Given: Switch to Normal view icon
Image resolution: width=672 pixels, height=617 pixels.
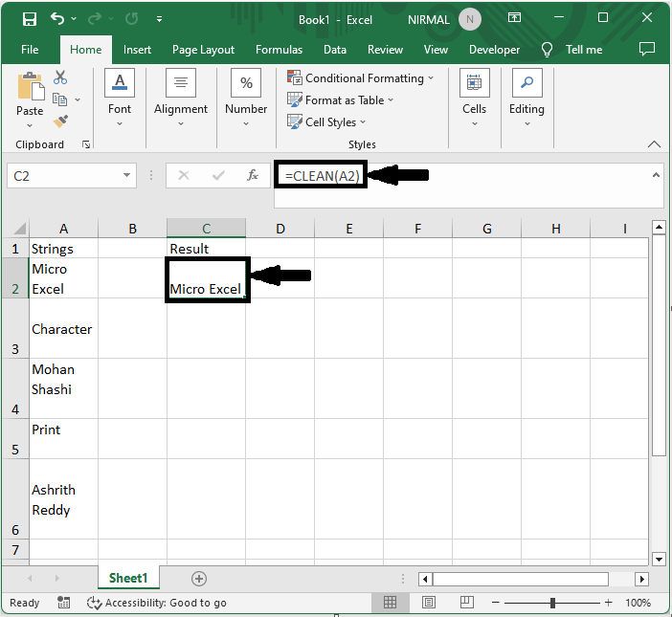Looking at the screenshot, I should point(390,603).
